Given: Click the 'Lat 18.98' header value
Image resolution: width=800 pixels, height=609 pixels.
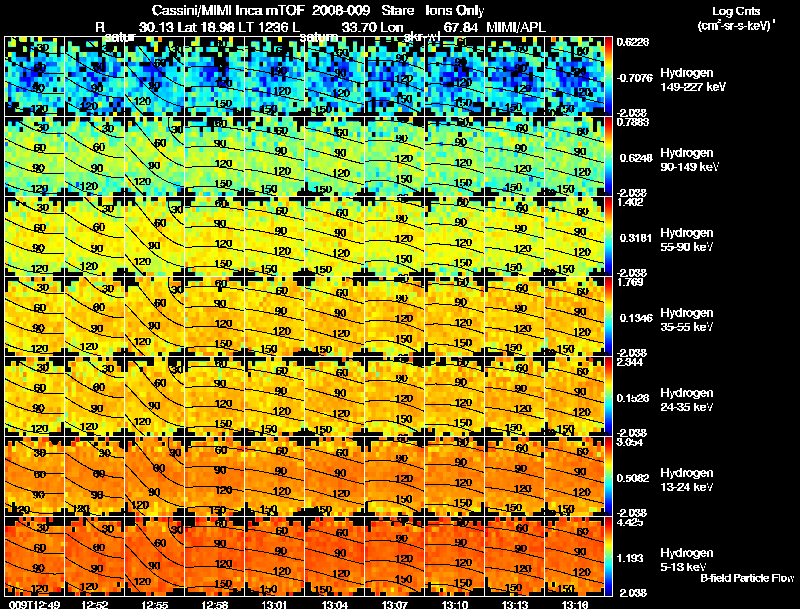Looking at the screenshot, I should (x=206, y=27).
